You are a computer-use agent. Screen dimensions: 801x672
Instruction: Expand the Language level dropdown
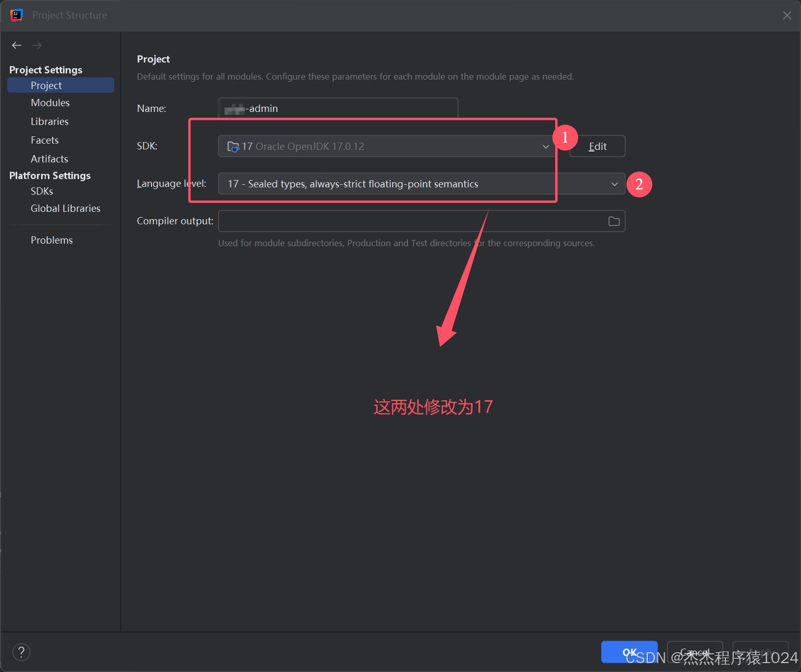pos(614,184)
